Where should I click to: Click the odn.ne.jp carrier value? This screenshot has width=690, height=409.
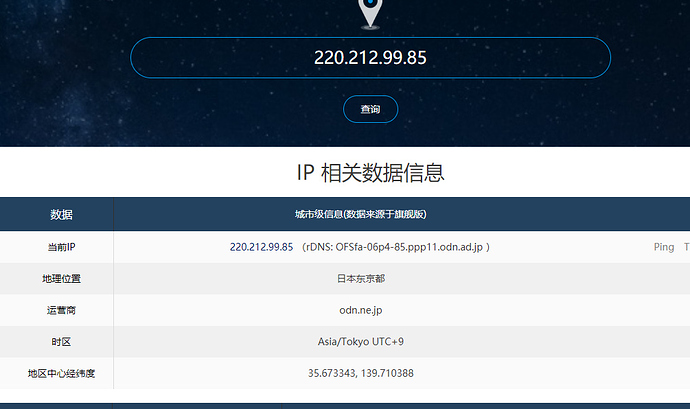(360, 311)
